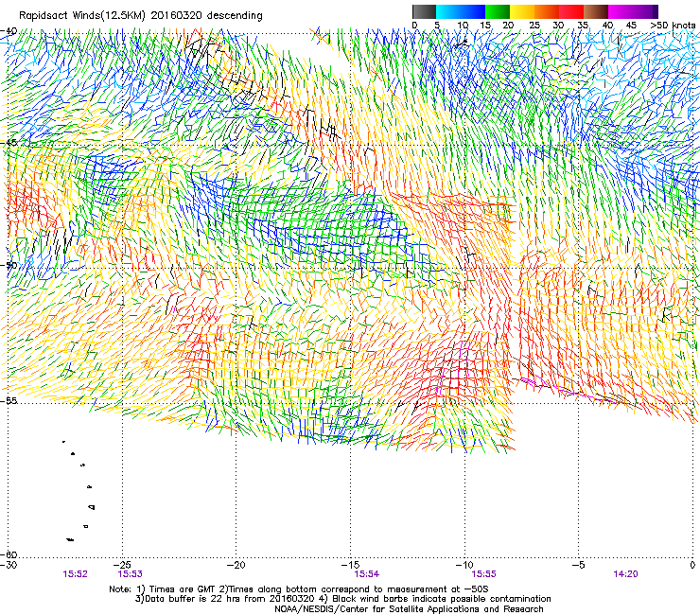Click the 15:53 time label
The width and height of the screenshot is (700, 615).
(x=130, y=574)
